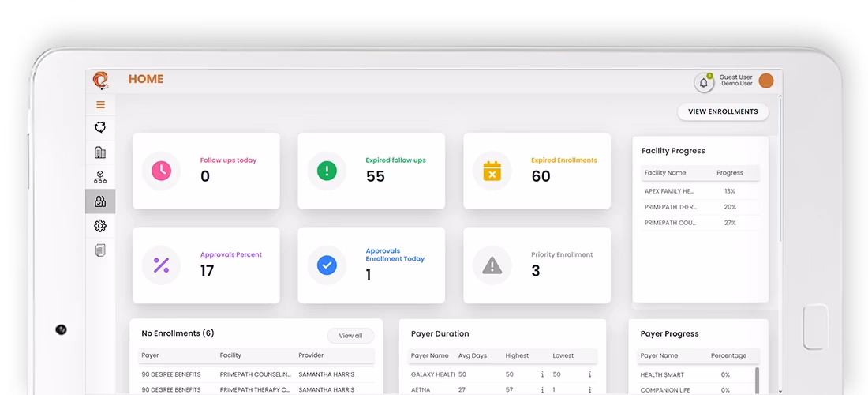
Task: Select GALAXY HEALTH payer row
Action: pos(503,374)
